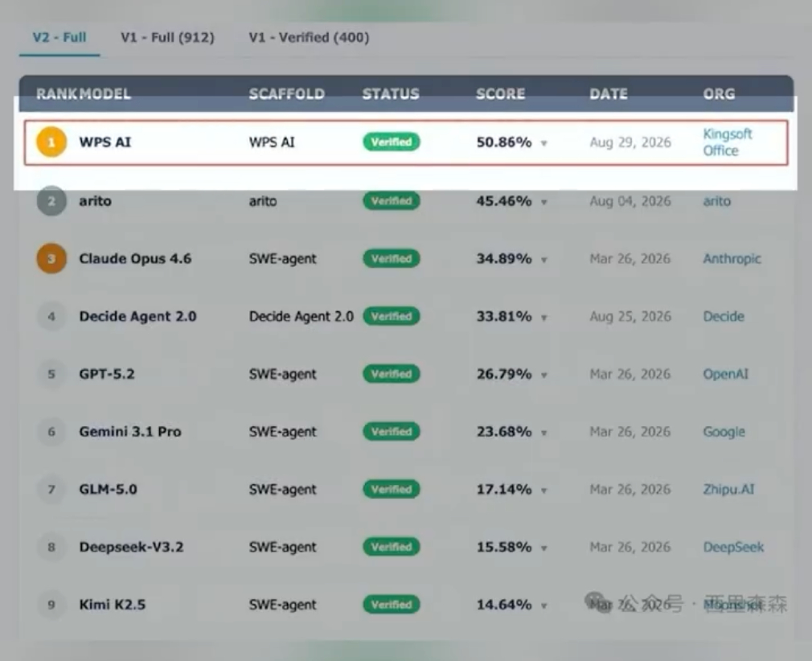Screen dimensions: 812x661
Task: Click the SCORE column header
Action: pyautogui.click(x=500, y=94)
